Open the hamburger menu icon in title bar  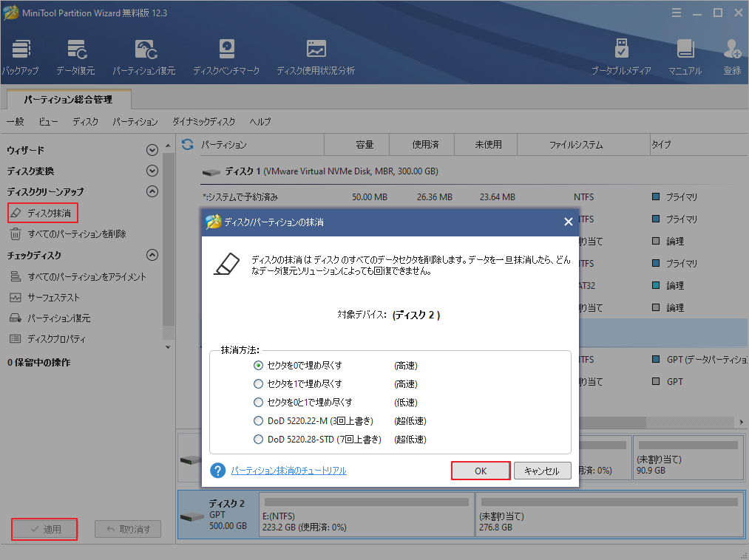677,13
